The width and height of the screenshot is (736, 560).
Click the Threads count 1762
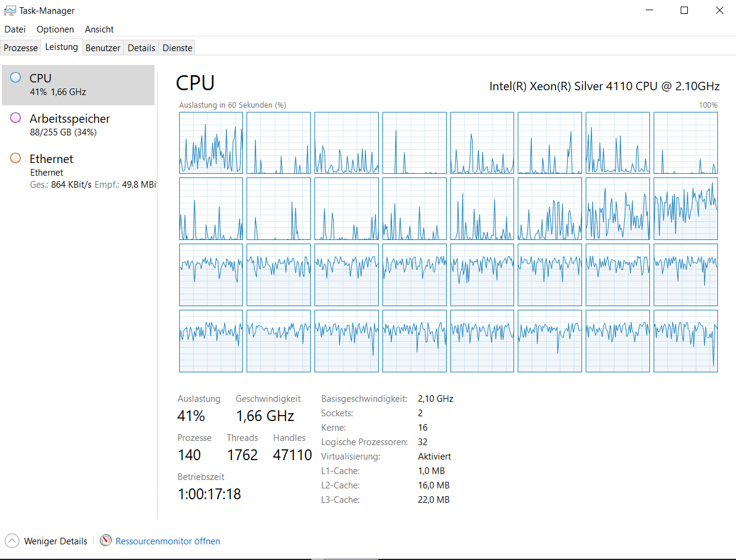coord(242,455)
